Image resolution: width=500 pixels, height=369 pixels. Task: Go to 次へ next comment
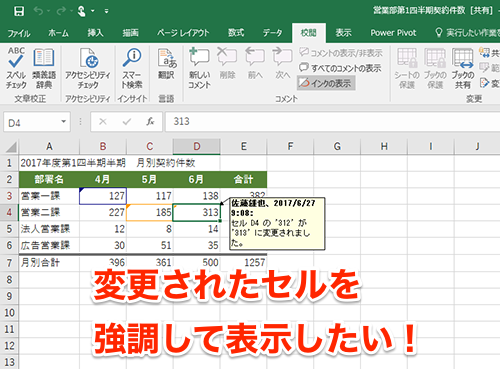coord(282,63)
